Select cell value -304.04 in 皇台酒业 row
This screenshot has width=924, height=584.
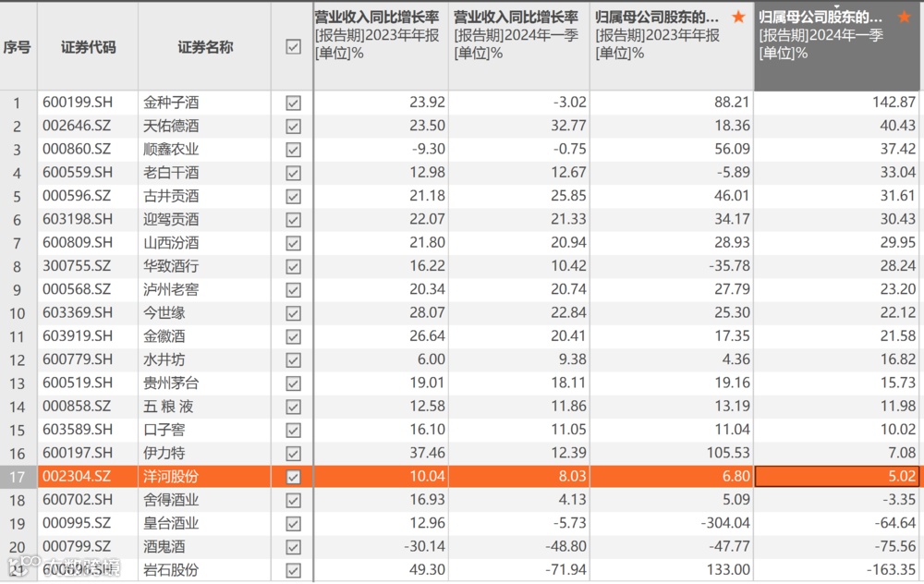coord(725,523)
